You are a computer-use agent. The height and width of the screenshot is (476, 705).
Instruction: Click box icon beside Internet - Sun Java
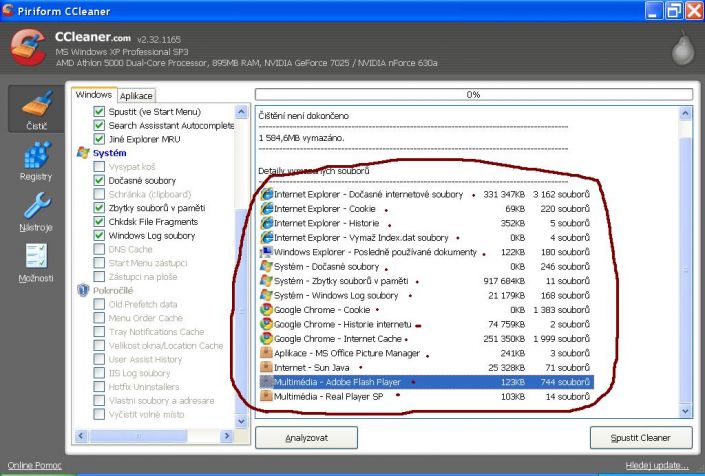267,367
